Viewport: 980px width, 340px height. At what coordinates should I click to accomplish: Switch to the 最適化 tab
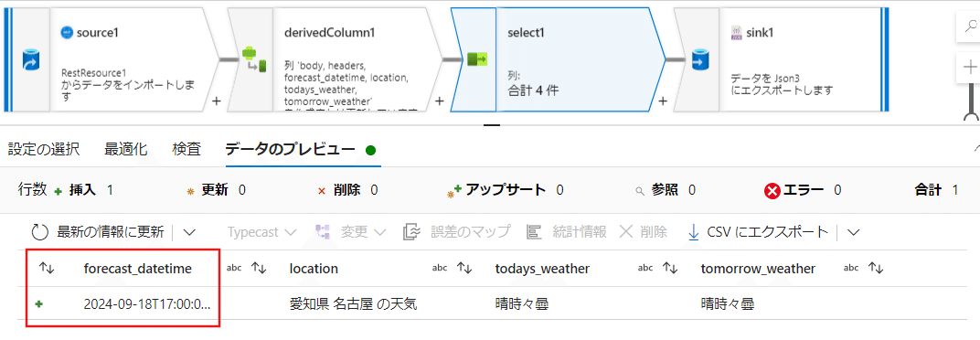coord(125,149)
